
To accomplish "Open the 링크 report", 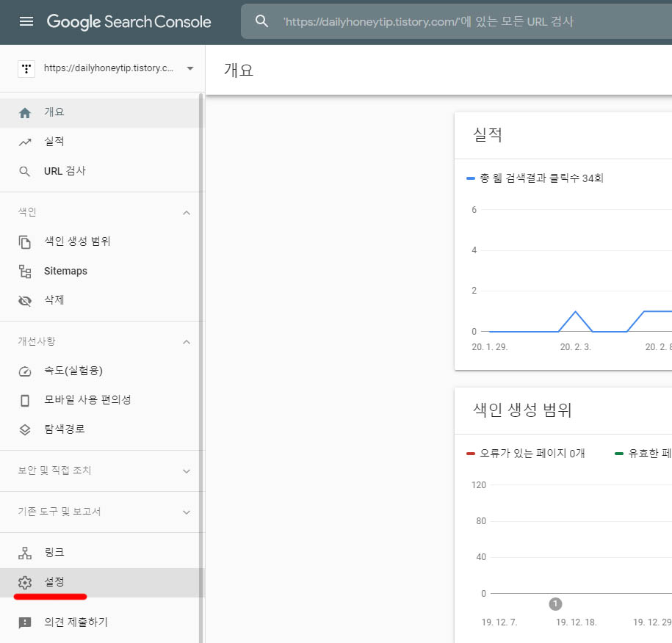I will tap(100, 553).
